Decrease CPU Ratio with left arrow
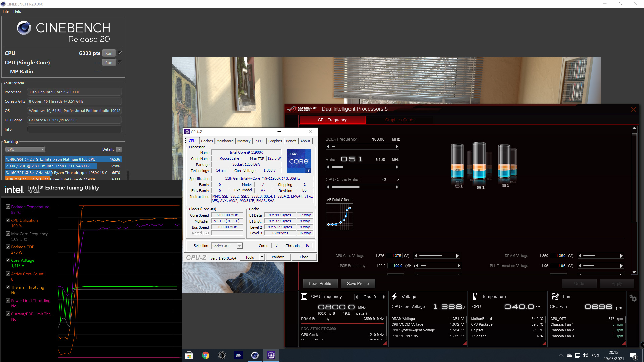The image size is (644, 362). 328,167
